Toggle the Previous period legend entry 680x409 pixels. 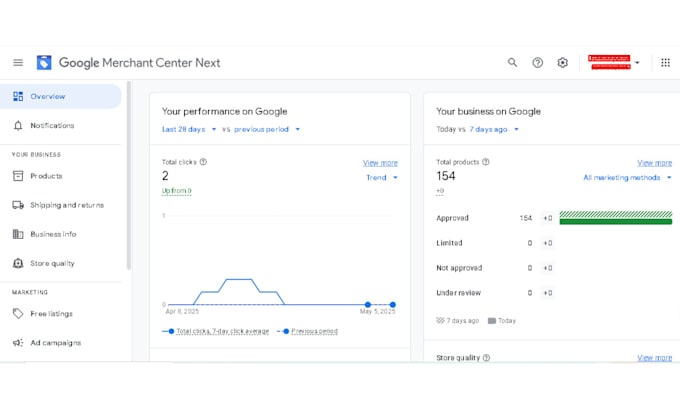pyautogui.click(x=307, y=331)
